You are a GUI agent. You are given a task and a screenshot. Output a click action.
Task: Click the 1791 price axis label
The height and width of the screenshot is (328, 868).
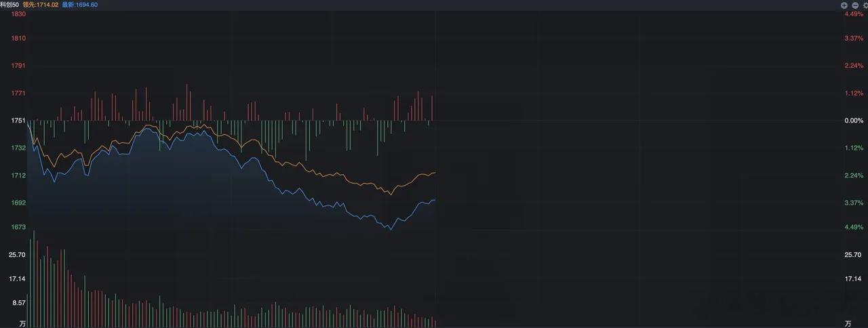18,66
